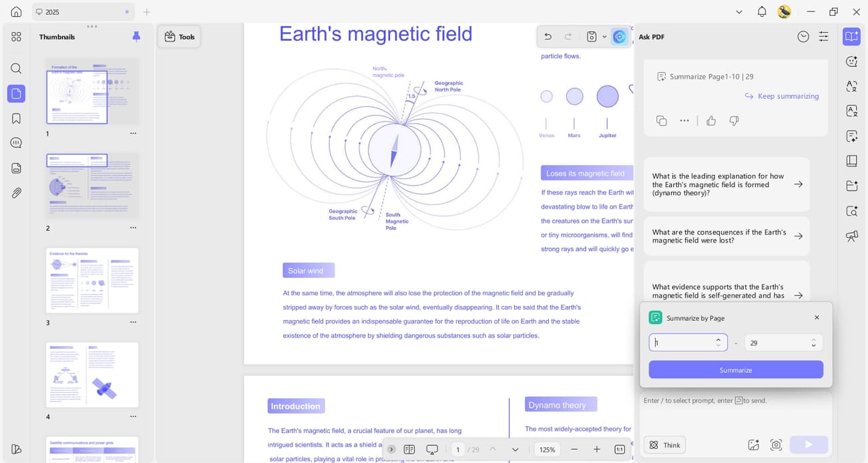Image resolution: width=868 pixels, height=463 pixels.
Task: Select page 3 thumbnail
Action: (92, 281)
